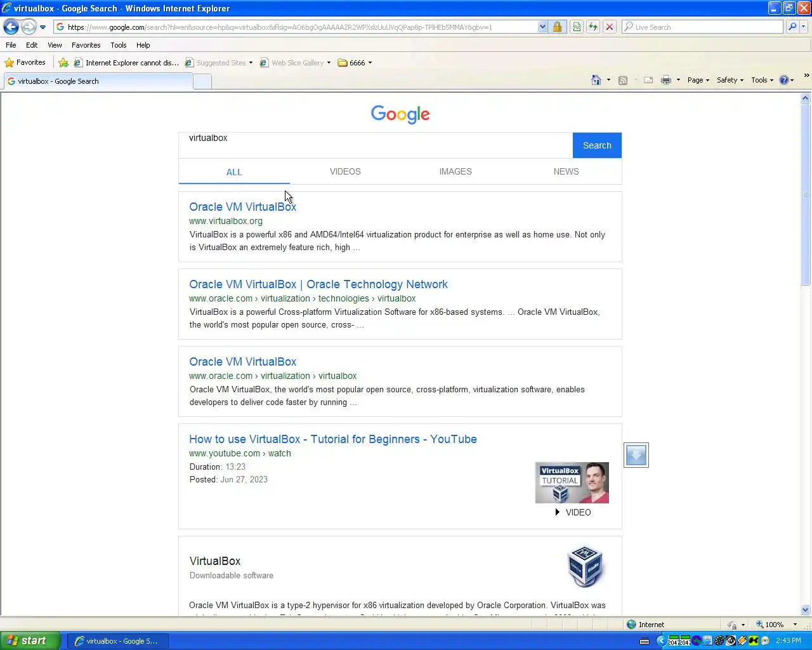Viewport: 812px width, 650px height.
Task: Open first 'Oracle VM VirtualBox' result from virtualbox.org
Action: tap(242, 207)
